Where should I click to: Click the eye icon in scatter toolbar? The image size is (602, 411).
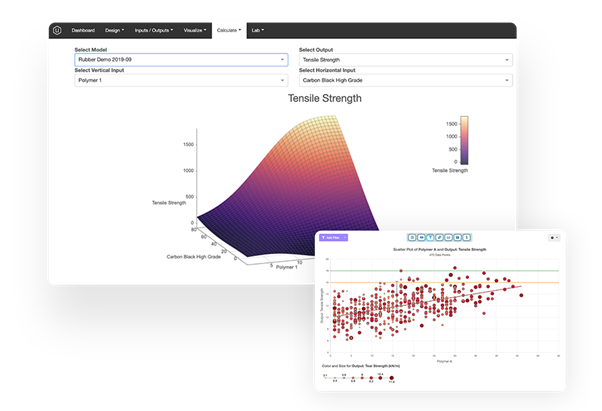[x=421, y=238]
